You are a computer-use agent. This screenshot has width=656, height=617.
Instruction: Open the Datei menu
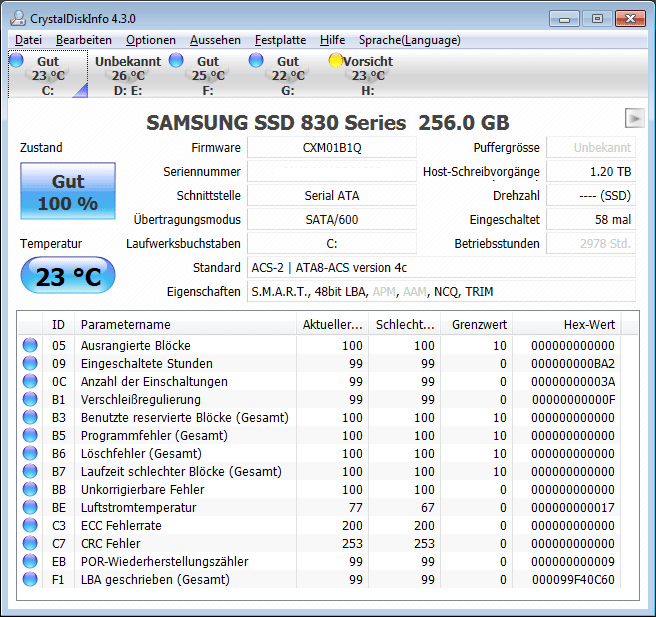coord(28,40)
